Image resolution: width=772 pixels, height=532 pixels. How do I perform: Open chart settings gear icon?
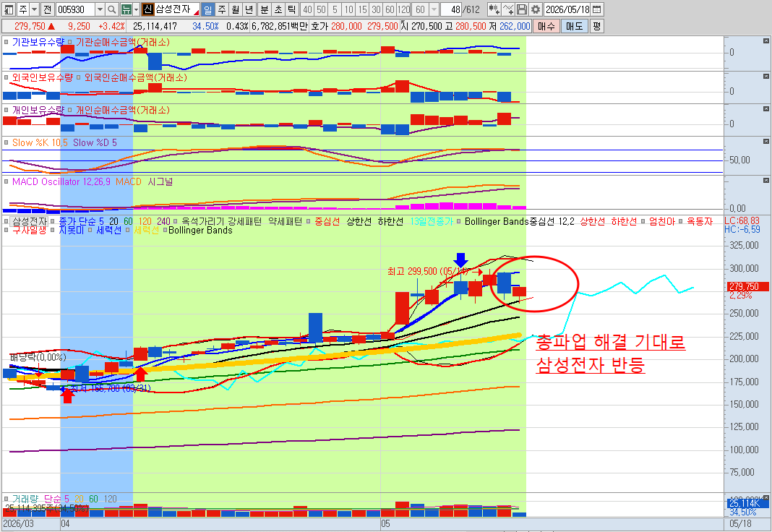point(536,9)
